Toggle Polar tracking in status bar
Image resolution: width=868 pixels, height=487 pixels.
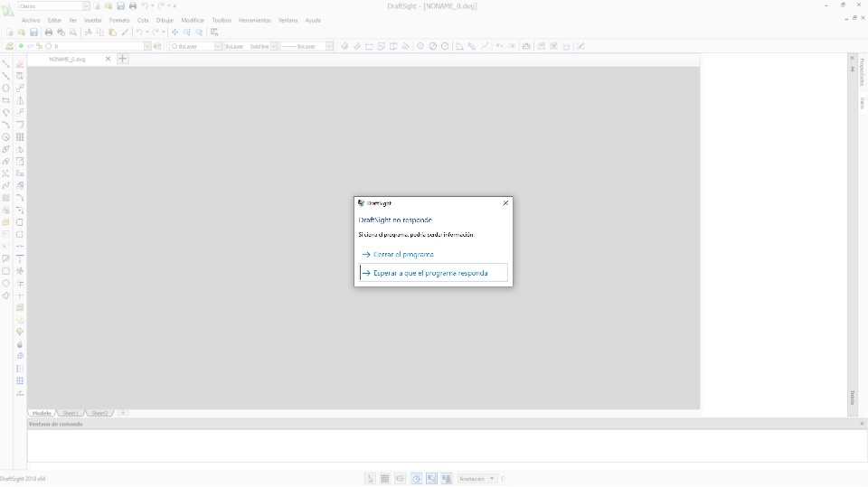(416, 479)
